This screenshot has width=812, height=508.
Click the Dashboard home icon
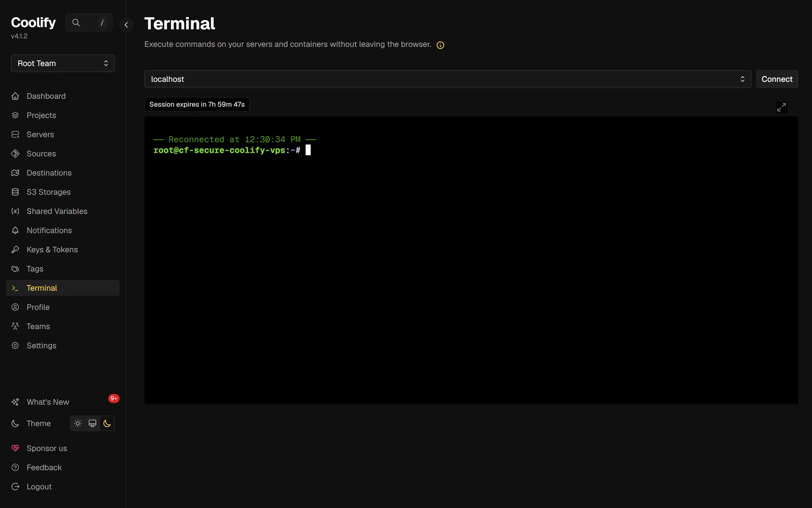point(15,96)
